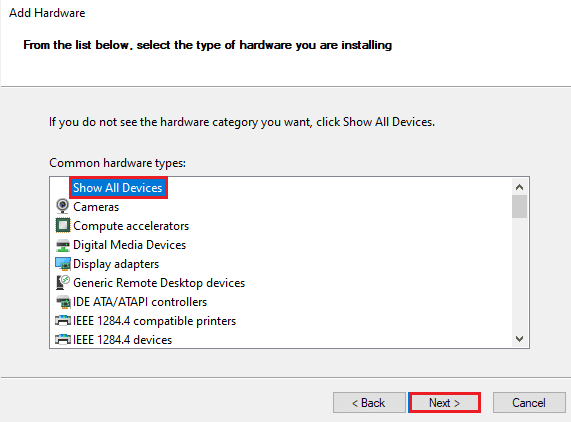Click the Compute accelerators chip icon
Image resolution: width=571 pixels, height=422 pixels.
tap(63, 225)
